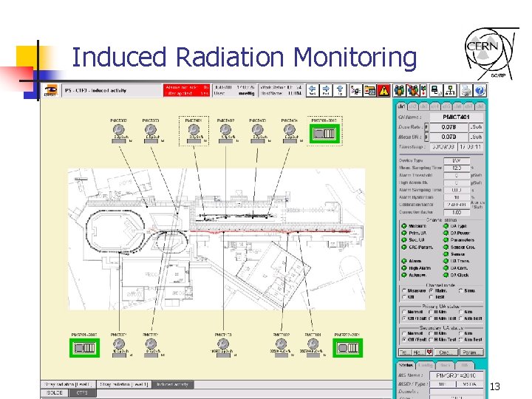Select the PMICT102 gauge in bottom row
Screen dimensions: 532x399
point(281,344)
